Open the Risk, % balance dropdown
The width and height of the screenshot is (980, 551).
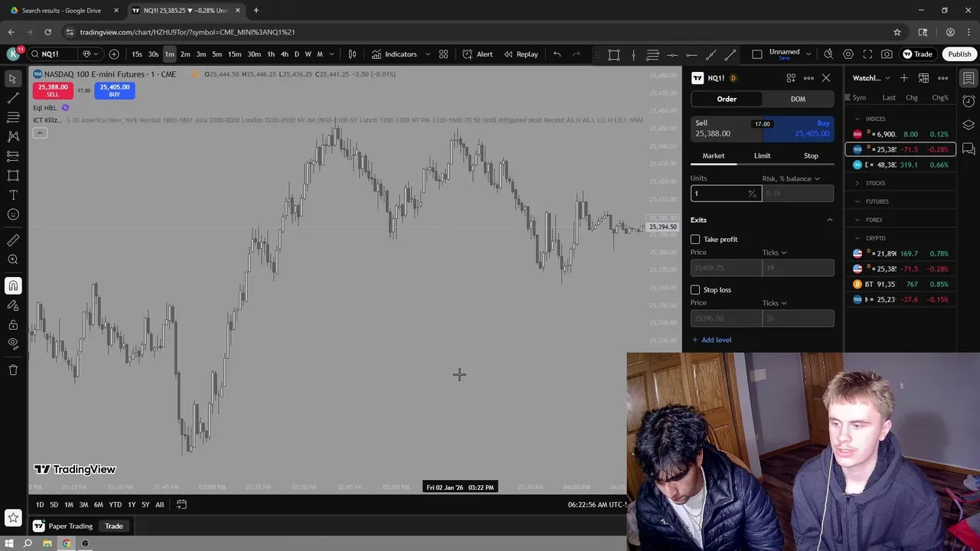click(791, 179)
